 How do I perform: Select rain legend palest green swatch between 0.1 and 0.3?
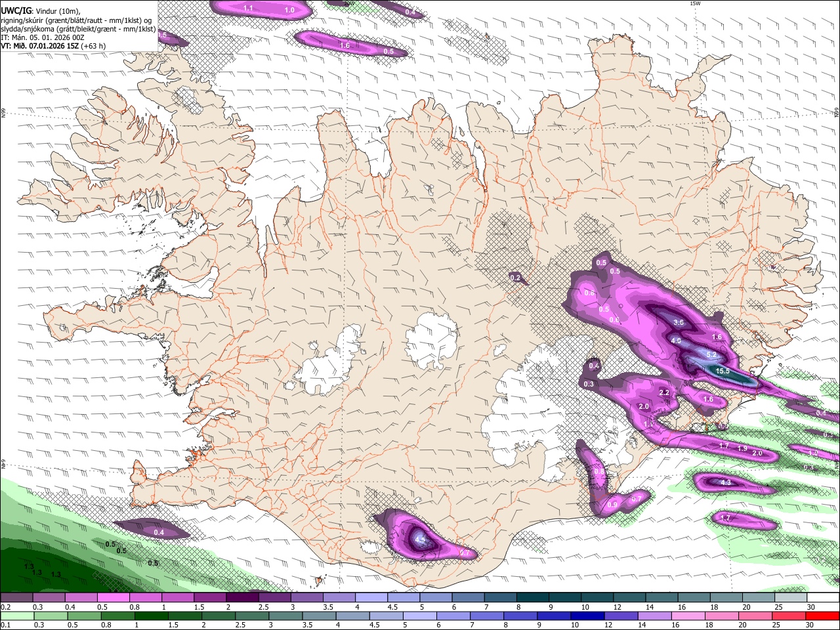(x=17, y=616)
